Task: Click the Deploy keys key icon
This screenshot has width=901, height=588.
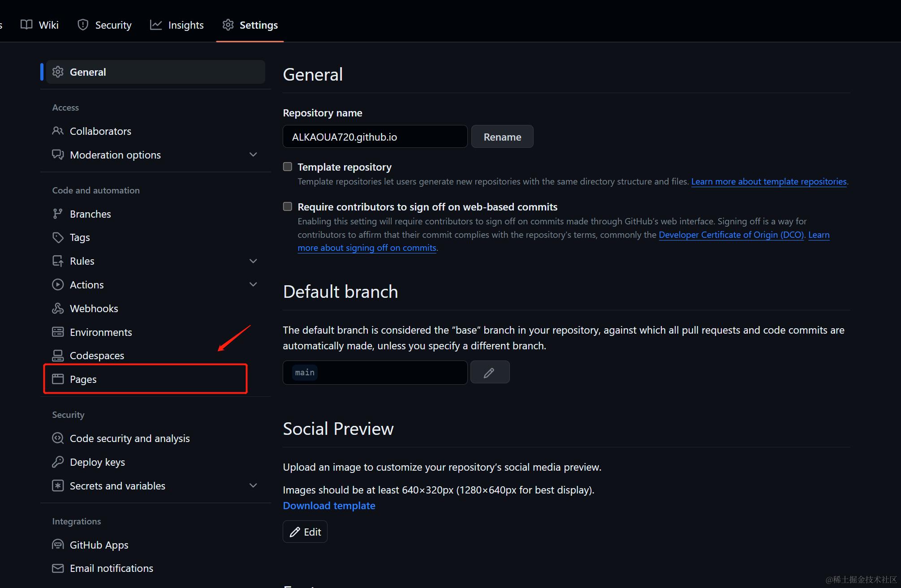Action: click(x=58, y=462)
